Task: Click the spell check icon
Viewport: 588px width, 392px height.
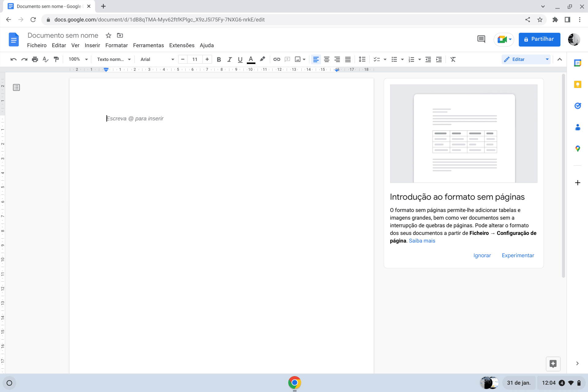Action: point(45,59)
